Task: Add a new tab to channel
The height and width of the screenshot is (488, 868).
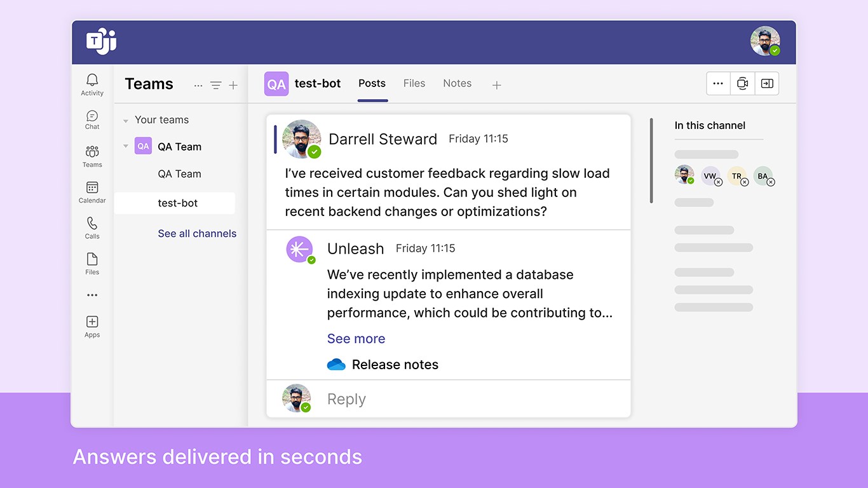Action: [497, 85]
